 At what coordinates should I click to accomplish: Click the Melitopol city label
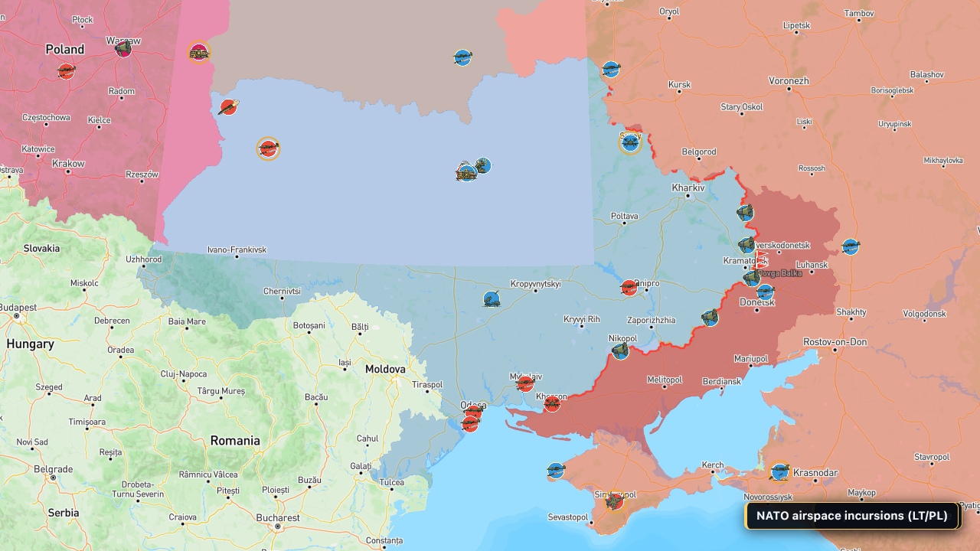tap(664, 380)
